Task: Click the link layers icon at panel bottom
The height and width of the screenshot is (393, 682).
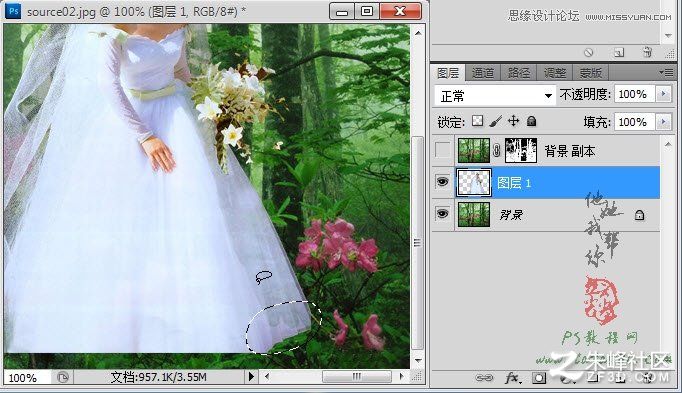Action: pos(484,377)
